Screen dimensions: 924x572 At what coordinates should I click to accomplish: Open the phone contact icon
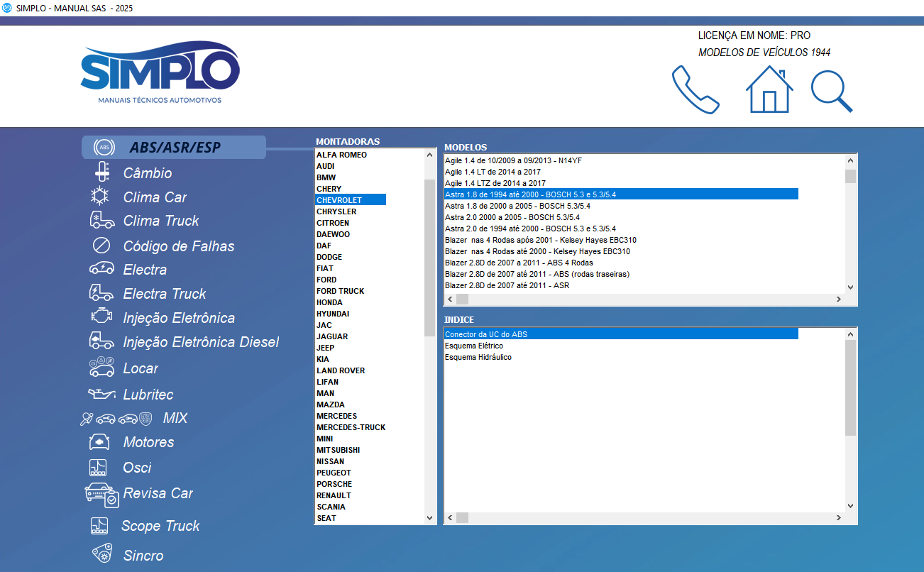[x=695, y=90]
